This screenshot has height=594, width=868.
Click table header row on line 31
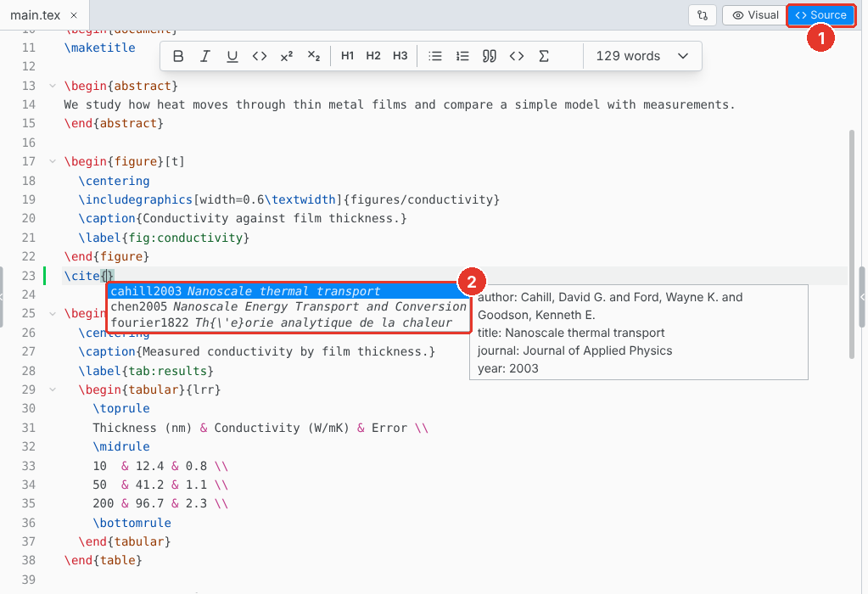260,428
